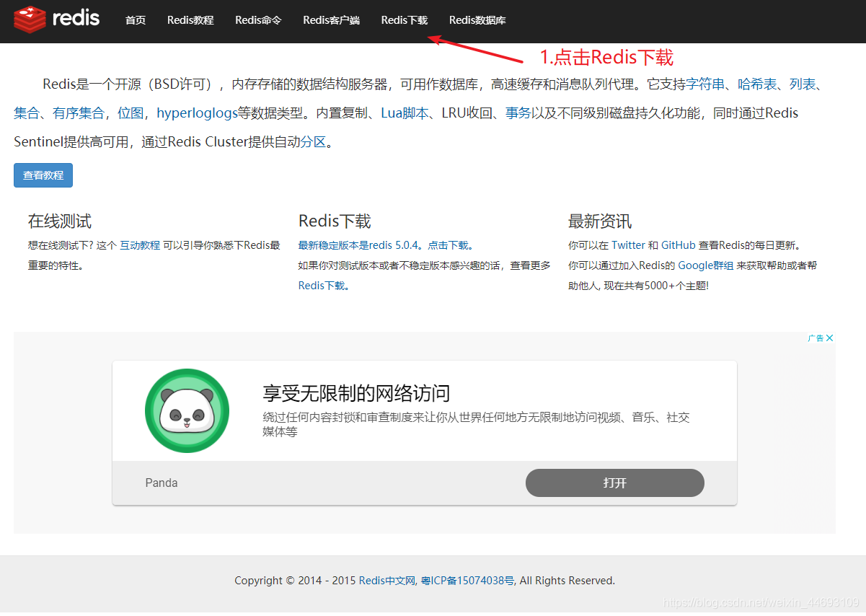Click the 最新稳定版本是redis 5.0.4 link

(x=358, y=245)
